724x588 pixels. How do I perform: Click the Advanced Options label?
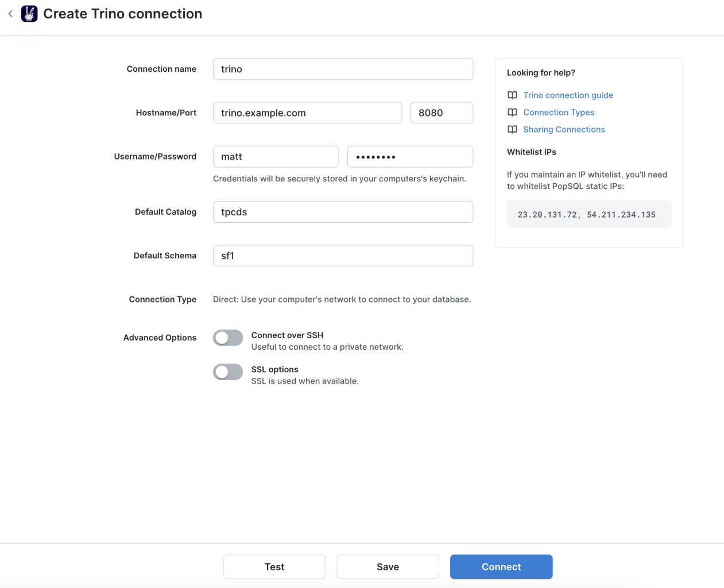[160, 338]
